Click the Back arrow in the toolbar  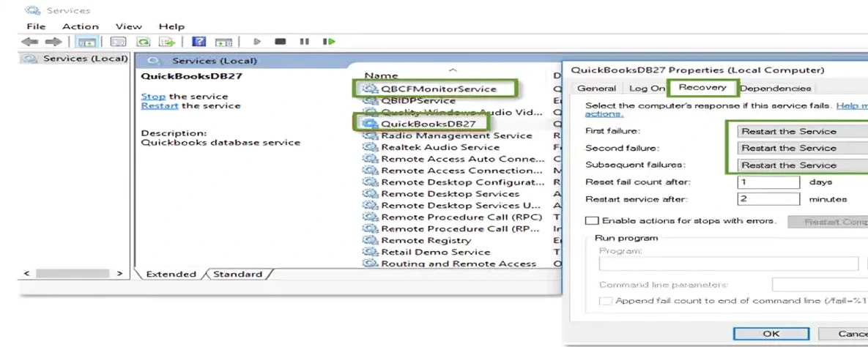click(x=29, y=42)
